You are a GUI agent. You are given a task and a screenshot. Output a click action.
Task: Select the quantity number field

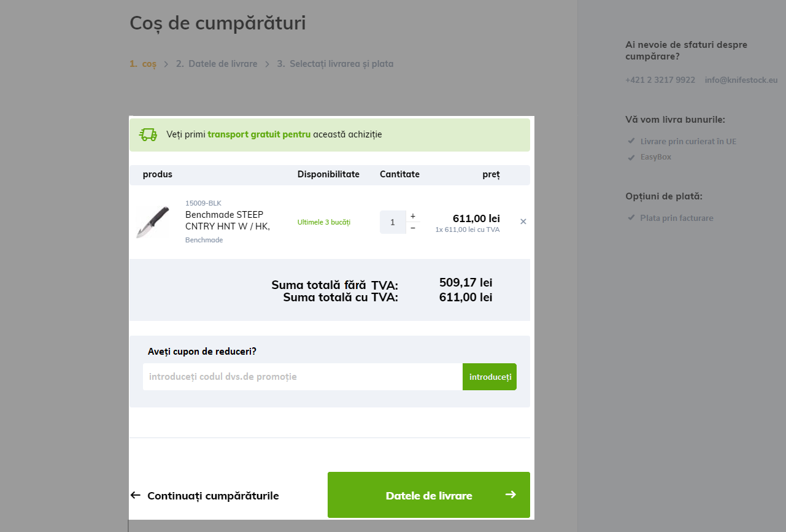point(393,222)
